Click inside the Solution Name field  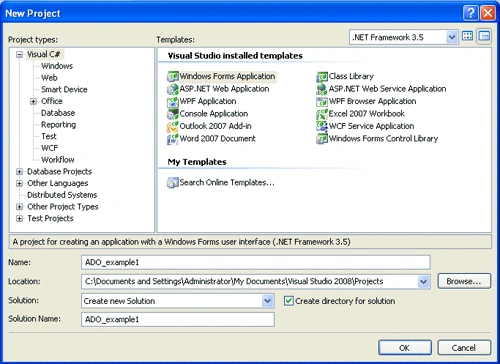coord(178,319)
